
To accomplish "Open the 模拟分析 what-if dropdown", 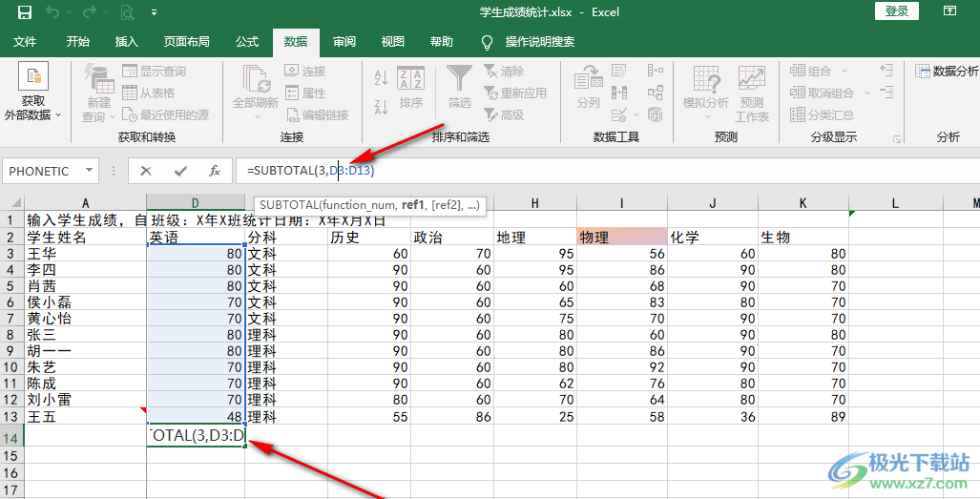I will (706, 93).
